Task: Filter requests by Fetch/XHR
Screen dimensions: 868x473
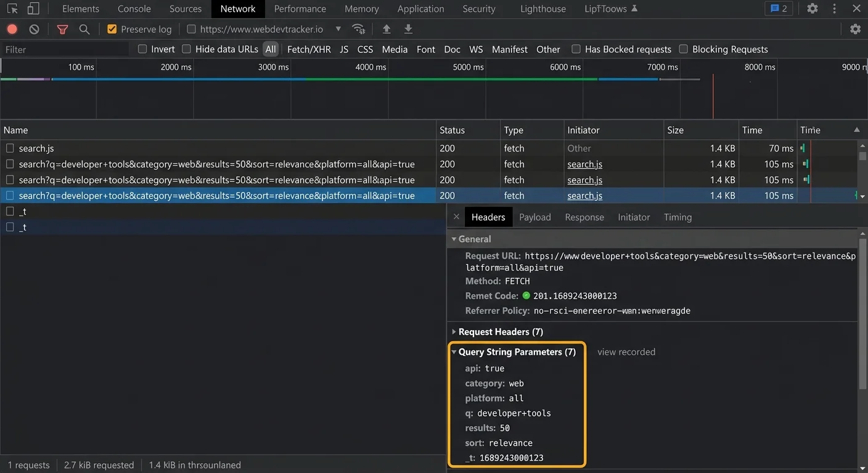Action: (309, 49)
